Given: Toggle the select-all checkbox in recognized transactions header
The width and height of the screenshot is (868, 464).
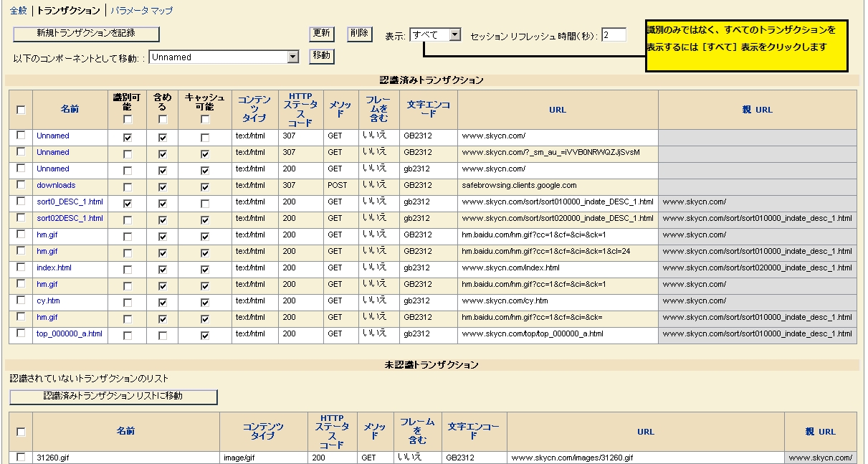Looking at the screenshot, I should [21, 110].
